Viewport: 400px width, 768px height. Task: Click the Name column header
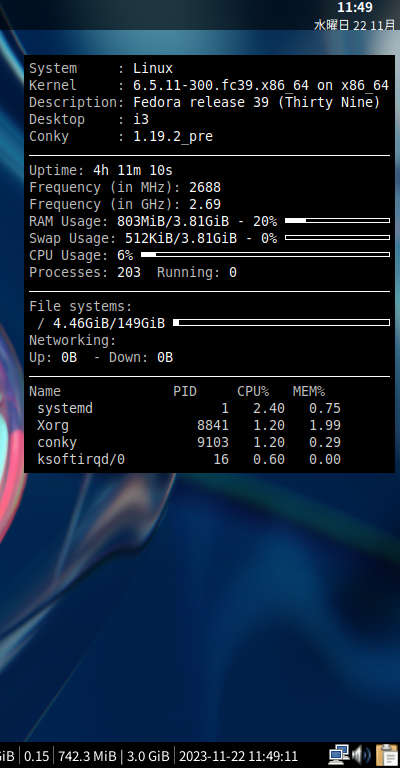click(45, 391)
